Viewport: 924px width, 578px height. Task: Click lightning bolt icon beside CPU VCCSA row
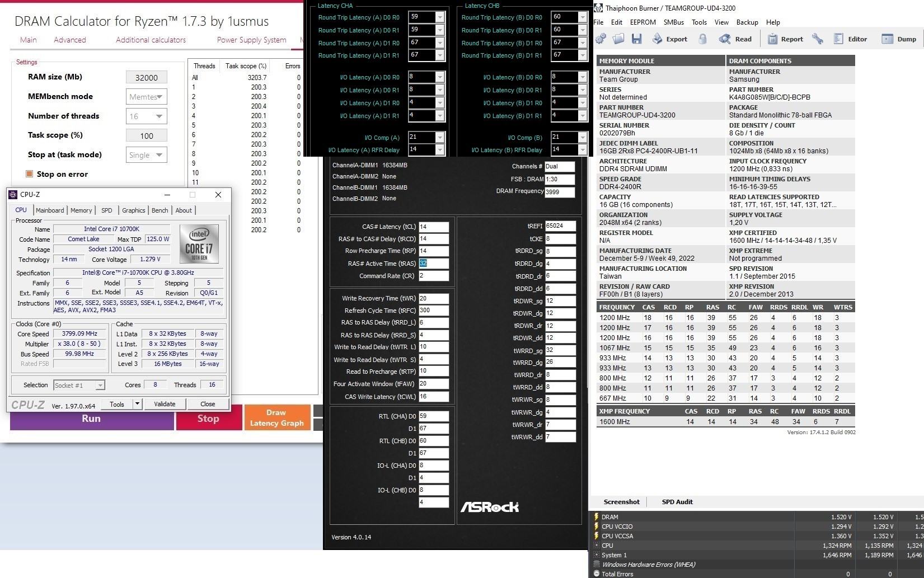click(597, 536)
